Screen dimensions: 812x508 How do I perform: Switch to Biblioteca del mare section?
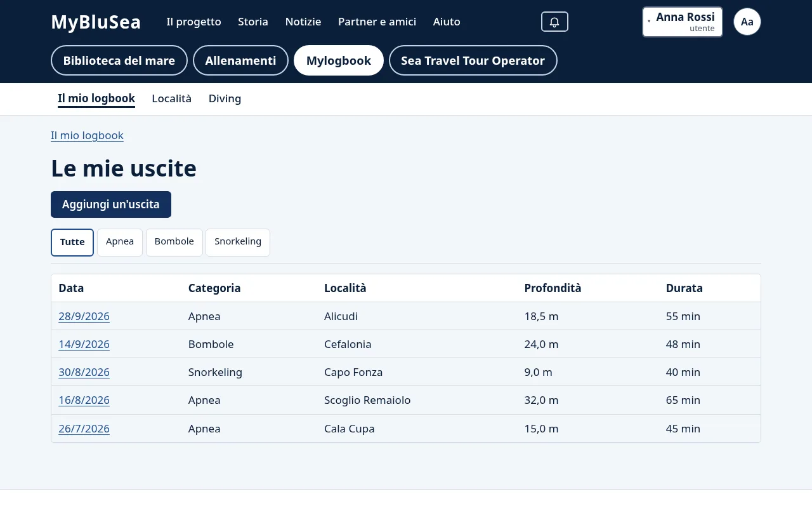(x=119, y=60)
